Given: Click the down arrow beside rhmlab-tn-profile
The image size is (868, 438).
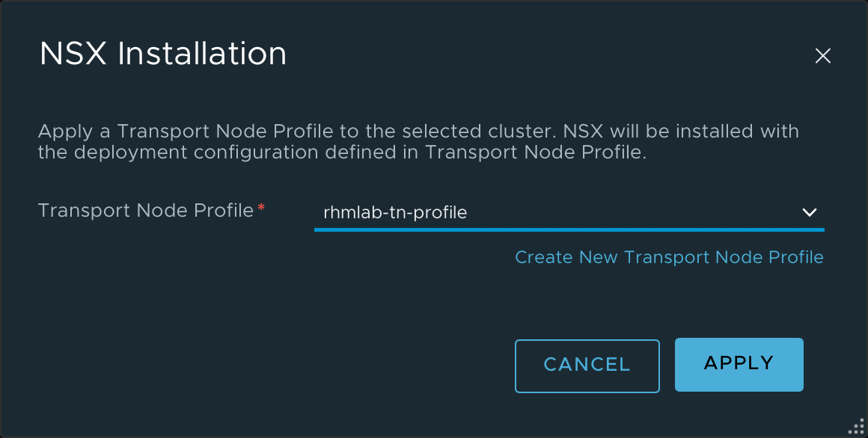Looking at the screenshot, I should tap(810, 212).
